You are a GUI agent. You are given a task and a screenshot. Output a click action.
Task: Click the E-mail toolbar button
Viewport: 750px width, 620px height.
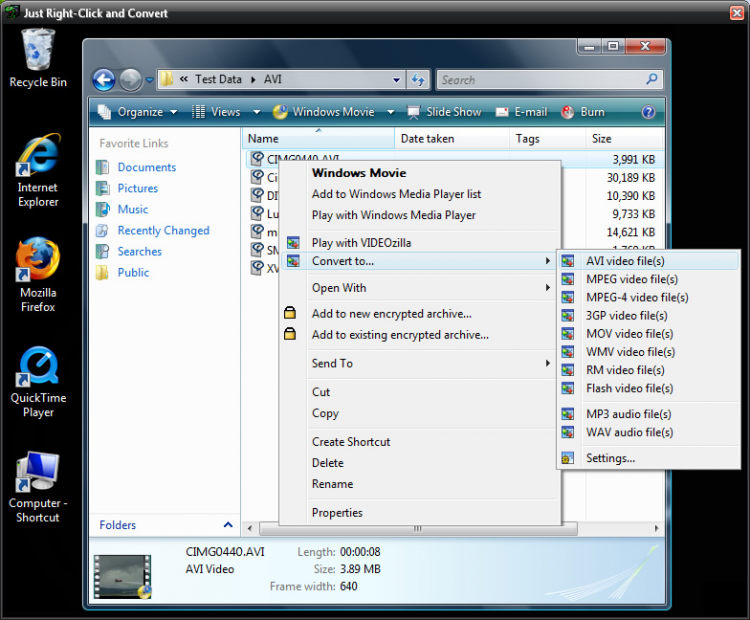click(522, 112)
